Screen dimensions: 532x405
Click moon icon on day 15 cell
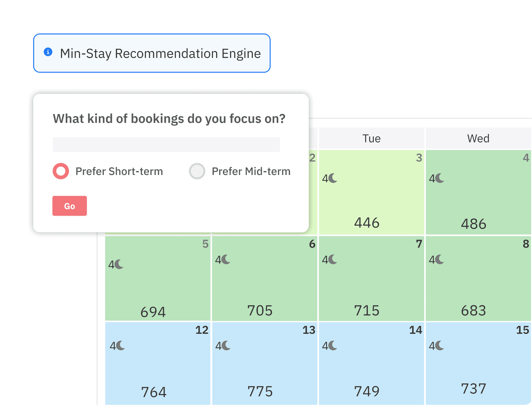[440, 346]
